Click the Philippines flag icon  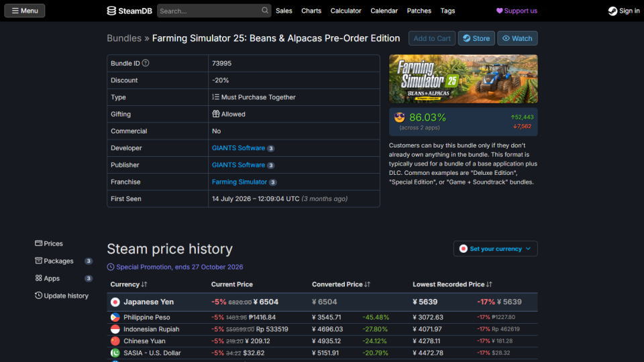click(x=115, y=317)
